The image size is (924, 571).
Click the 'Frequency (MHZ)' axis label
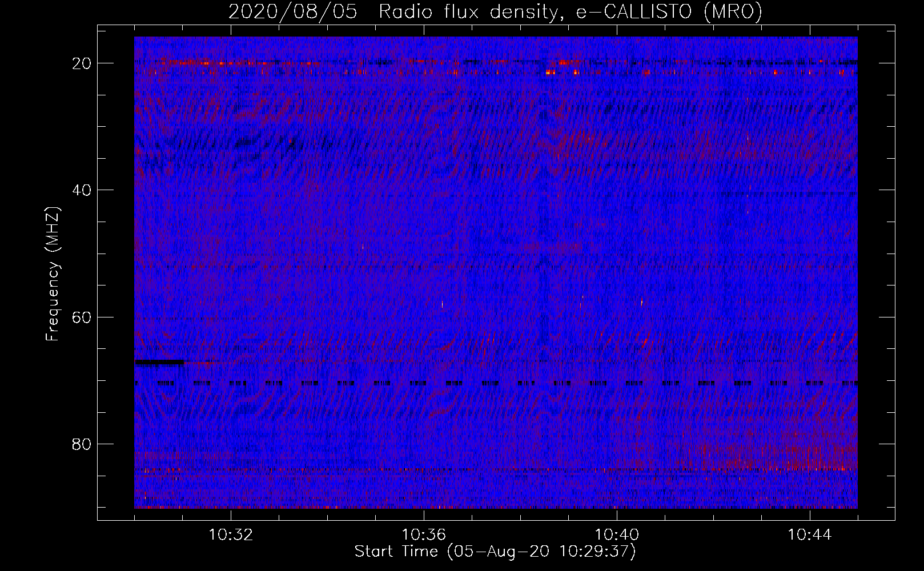[x=53, y=274]
